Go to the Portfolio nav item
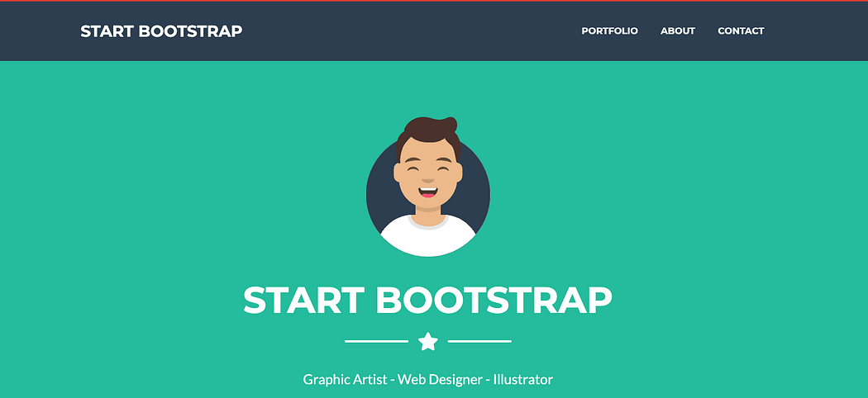 [609, 31]
